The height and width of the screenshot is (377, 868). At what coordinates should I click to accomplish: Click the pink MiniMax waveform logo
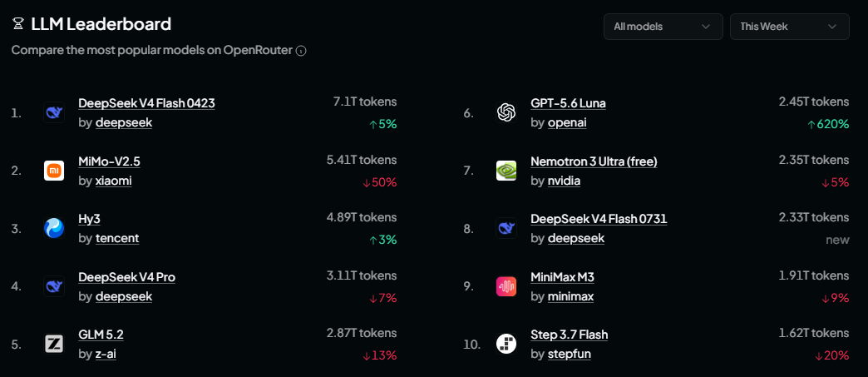pos(506,286)
